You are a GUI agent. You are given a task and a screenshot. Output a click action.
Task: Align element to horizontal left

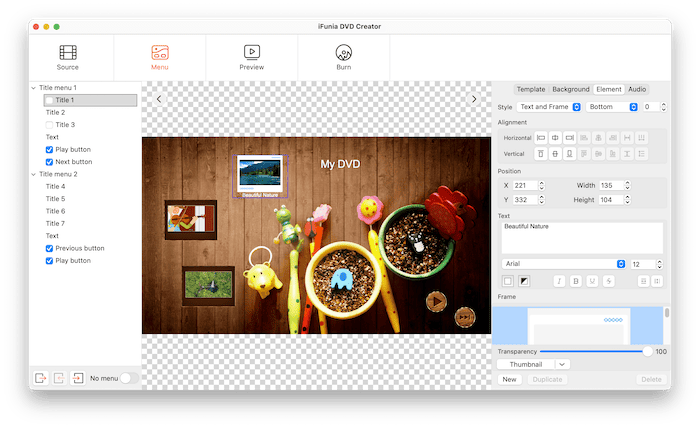pos(541,137)
